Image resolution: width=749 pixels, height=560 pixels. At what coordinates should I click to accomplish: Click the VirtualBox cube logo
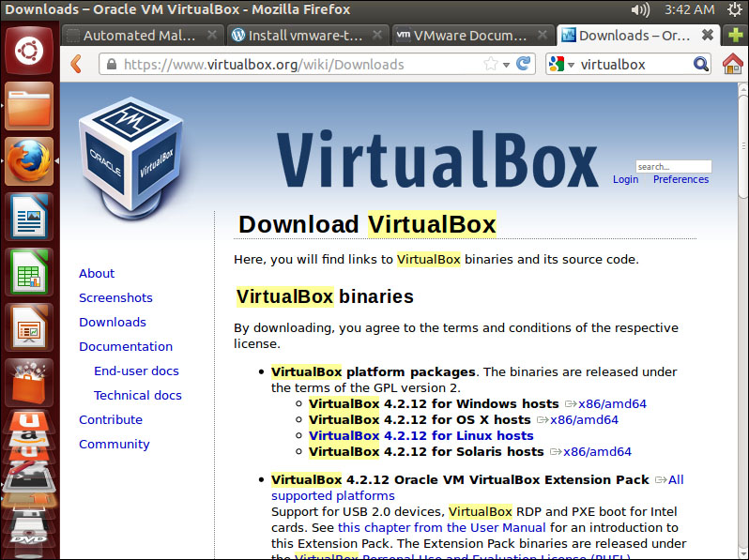click(x=131, y=158)
